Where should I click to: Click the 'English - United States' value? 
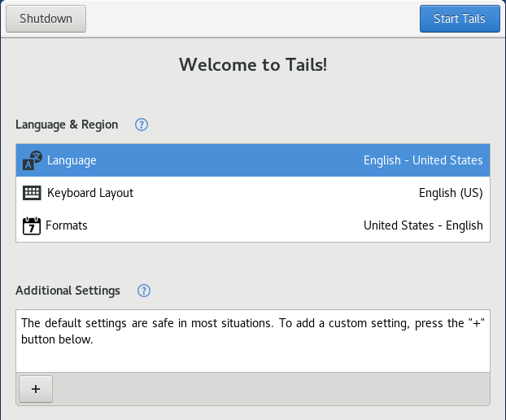coord(423,160)
